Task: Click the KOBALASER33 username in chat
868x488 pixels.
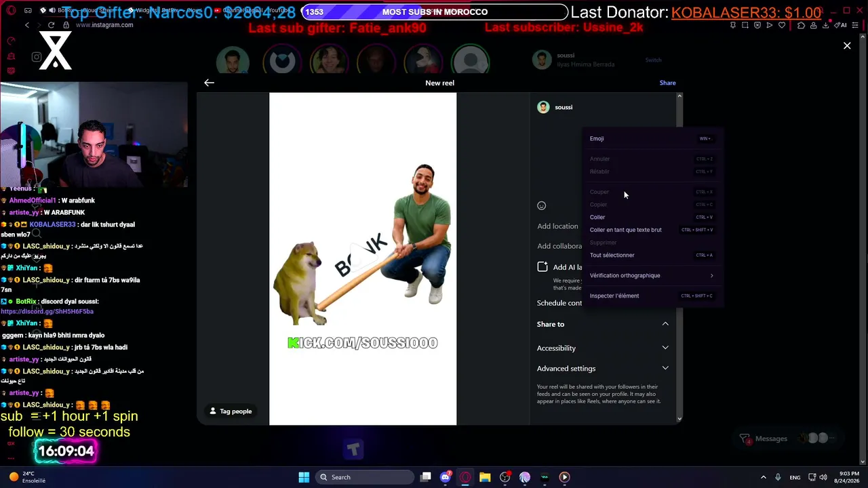Action: [x=52, y=224]
